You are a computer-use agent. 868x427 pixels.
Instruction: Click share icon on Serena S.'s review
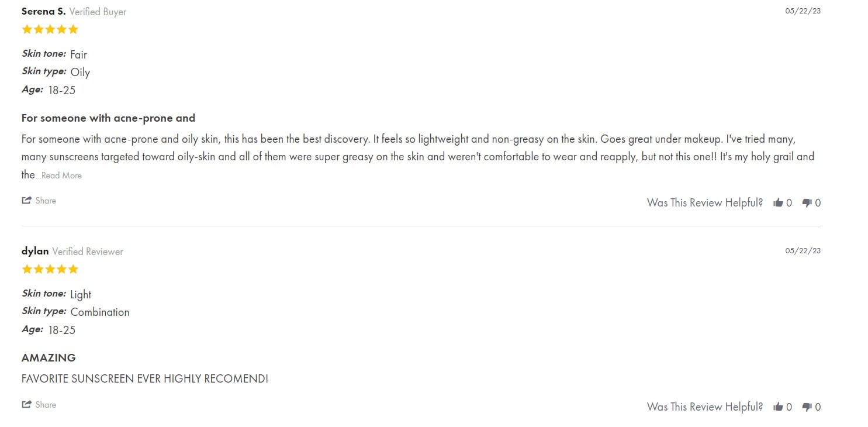(26, 201)
